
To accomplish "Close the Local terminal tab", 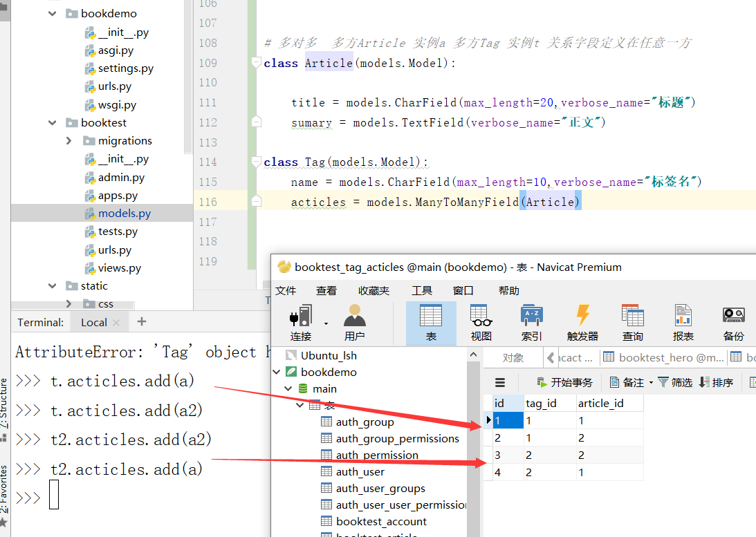I will [116, 323].
